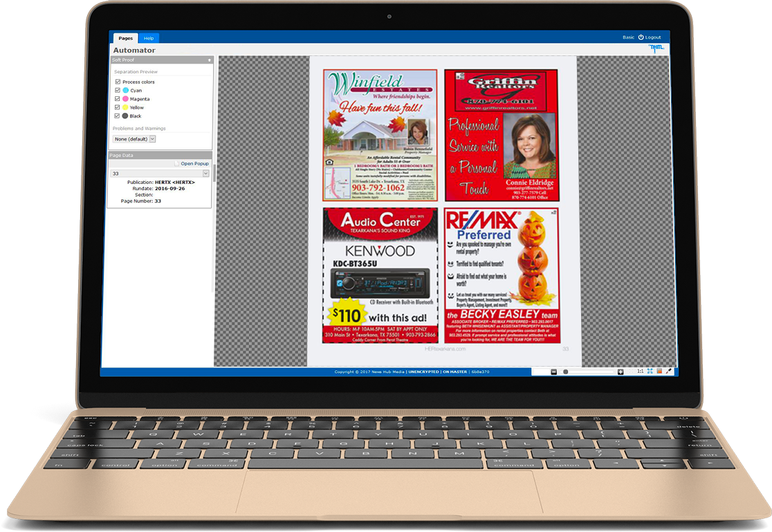Click the Separation Preview heading
The width and height of the screenshot is (772, 532).
(x=136, y=72)
